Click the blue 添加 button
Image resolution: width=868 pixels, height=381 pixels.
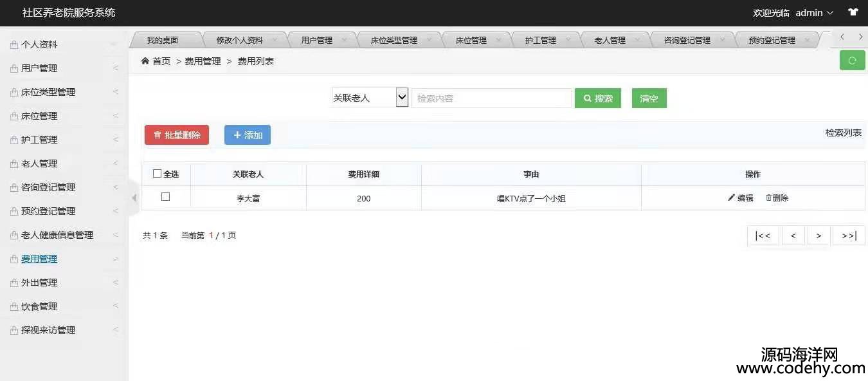tap(248, 135)
